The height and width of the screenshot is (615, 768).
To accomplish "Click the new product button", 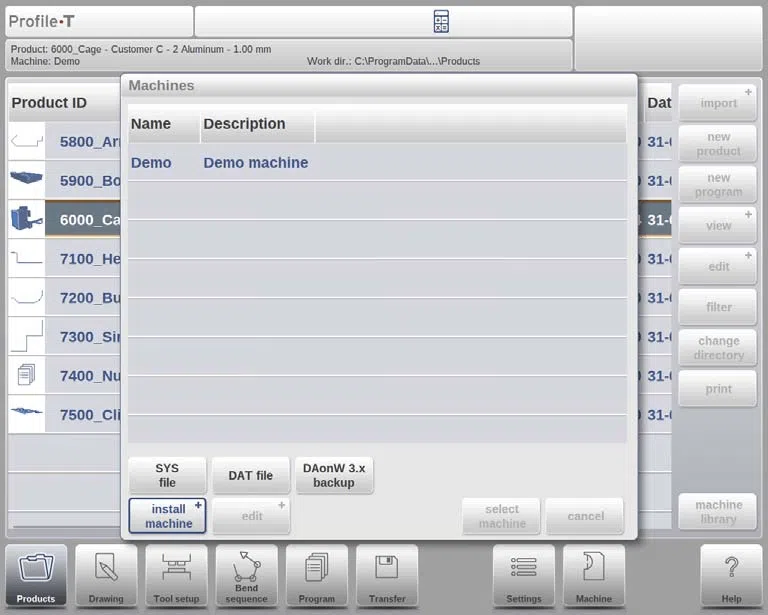I will (x=718, y=144).
